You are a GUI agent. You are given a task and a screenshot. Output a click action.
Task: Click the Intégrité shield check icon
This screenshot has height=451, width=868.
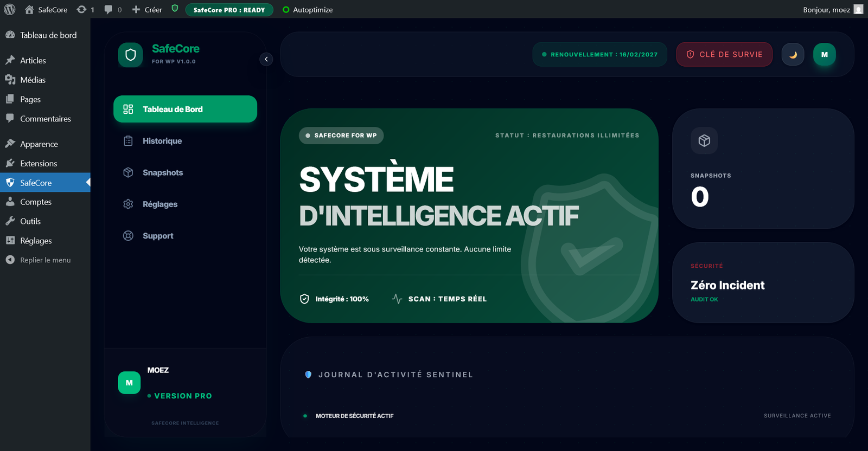pos(304,299)
